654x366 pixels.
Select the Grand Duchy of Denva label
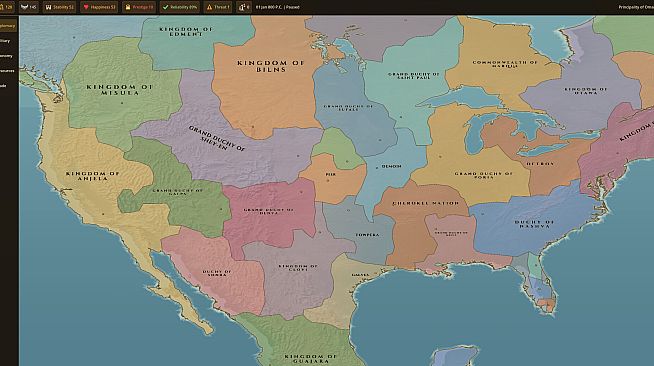pos(268,211)
